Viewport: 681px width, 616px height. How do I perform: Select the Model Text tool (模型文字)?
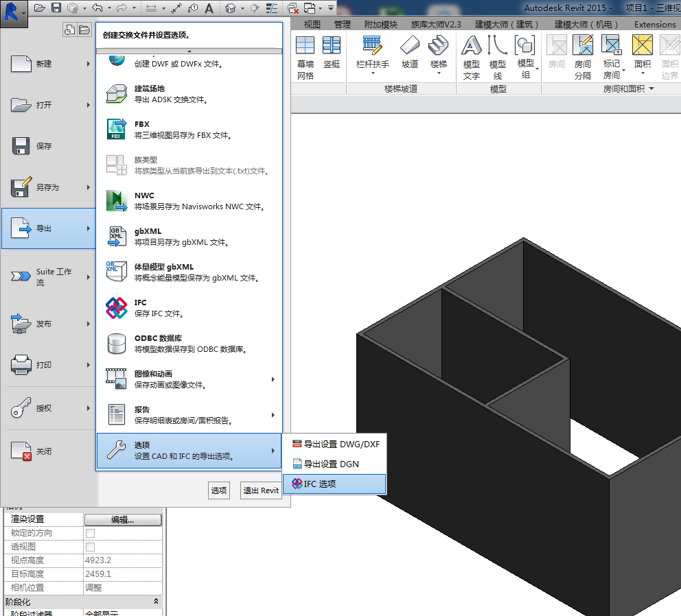471,58
